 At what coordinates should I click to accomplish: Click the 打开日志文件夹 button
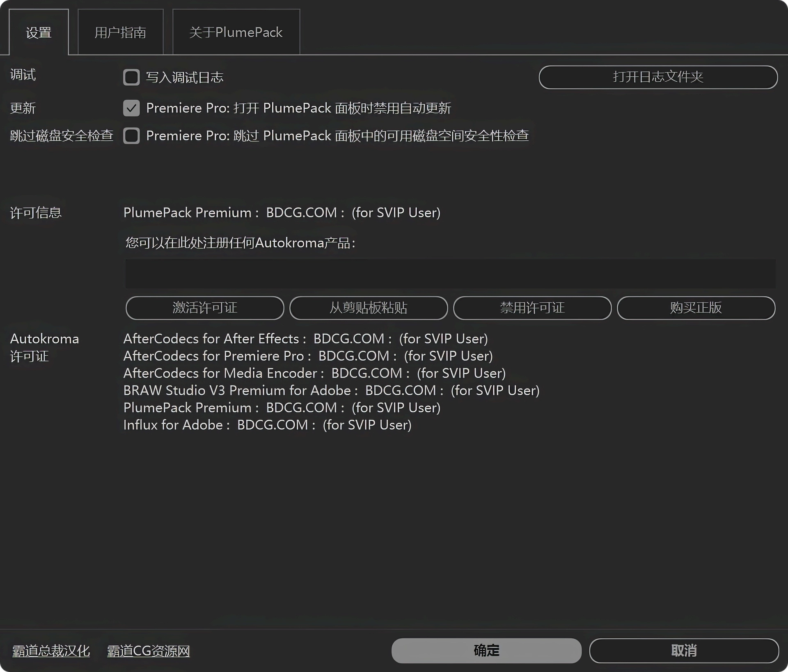click(658, 77)
